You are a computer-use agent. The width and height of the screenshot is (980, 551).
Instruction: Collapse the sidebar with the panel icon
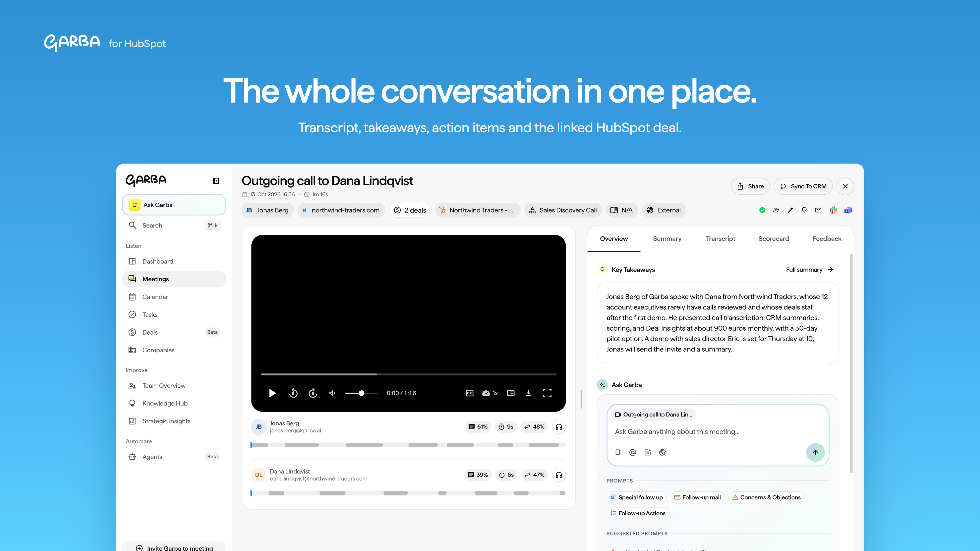click(x=216, y=181)
